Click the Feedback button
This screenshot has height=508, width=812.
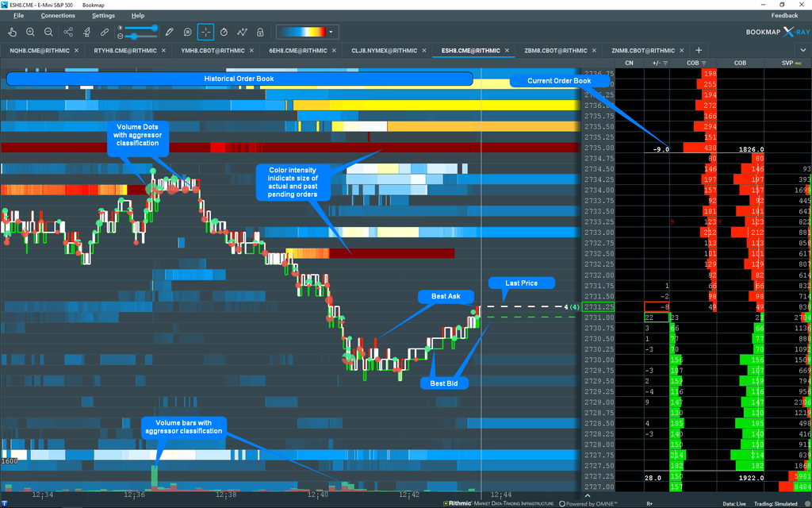pyautogui.click(x=784, y=16)
